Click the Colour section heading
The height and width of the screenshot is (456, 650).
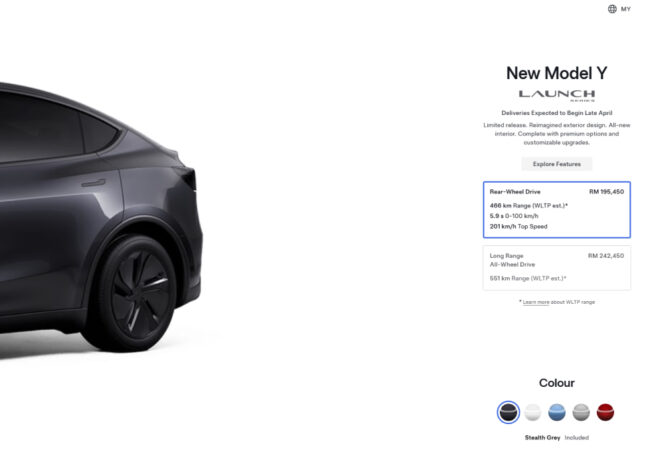[x=556, y=383]
